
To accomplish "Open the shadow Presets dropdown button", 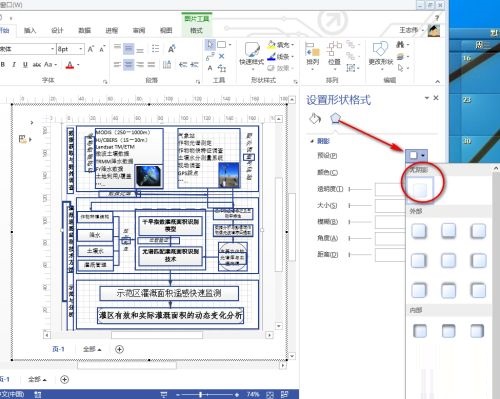I will [x=416, y=155].
